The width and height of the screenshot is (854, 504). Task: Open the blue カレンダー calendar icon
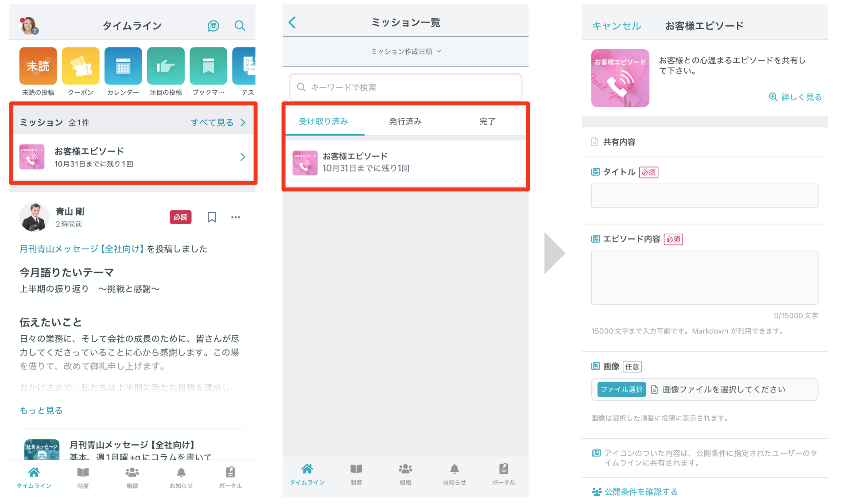click(x=123, y=66)
